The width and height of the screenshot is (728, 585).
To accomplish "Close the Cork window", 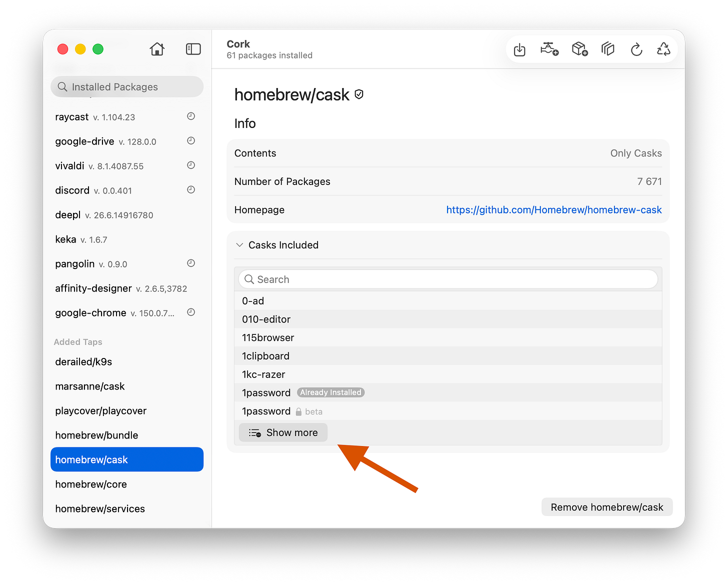I will 63,49.
